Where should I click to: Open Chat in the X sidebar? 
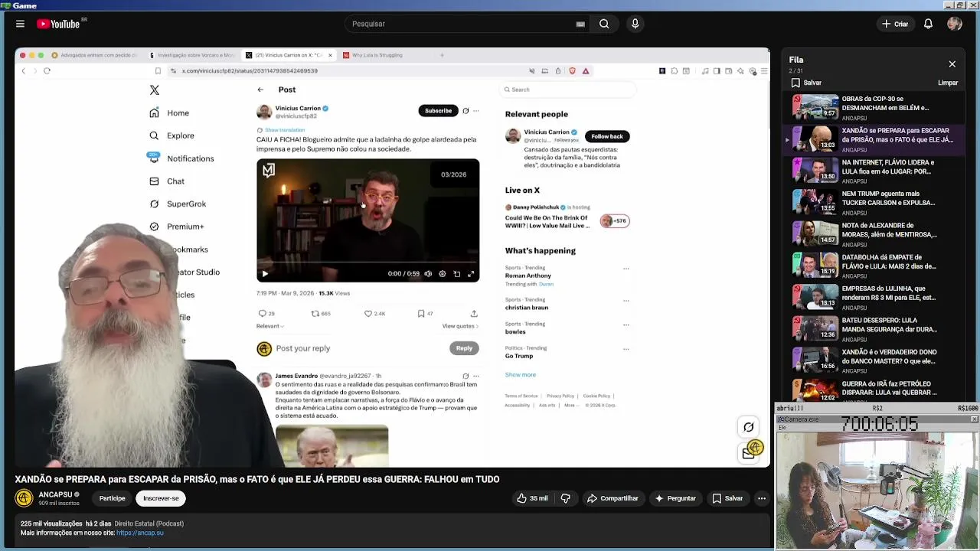167,181
